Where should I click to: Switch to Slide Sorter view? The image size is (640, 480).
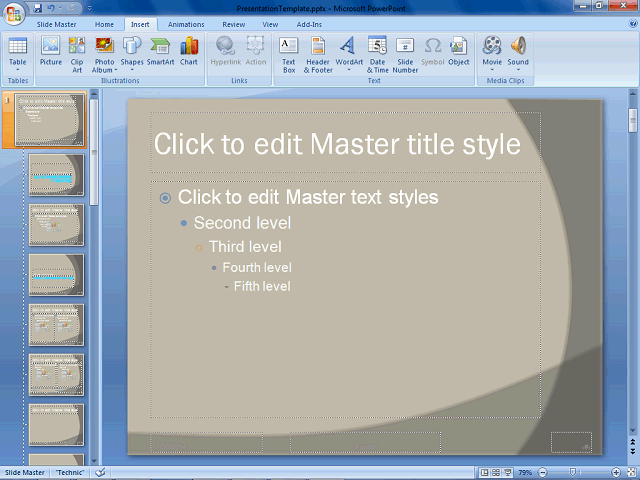pyautogui.click(x=496, y=472)
